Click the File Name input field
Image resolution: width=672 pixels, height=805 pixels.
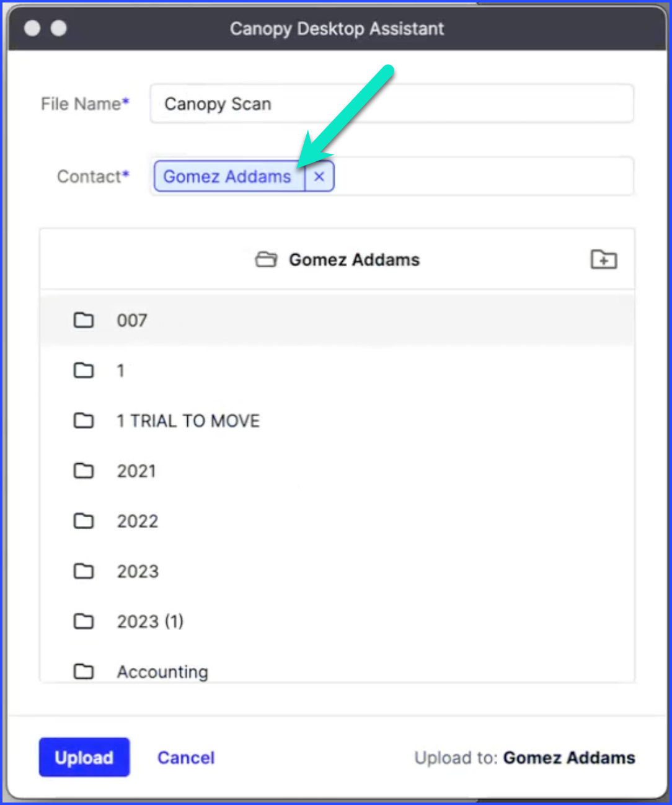tap(392, 104)
